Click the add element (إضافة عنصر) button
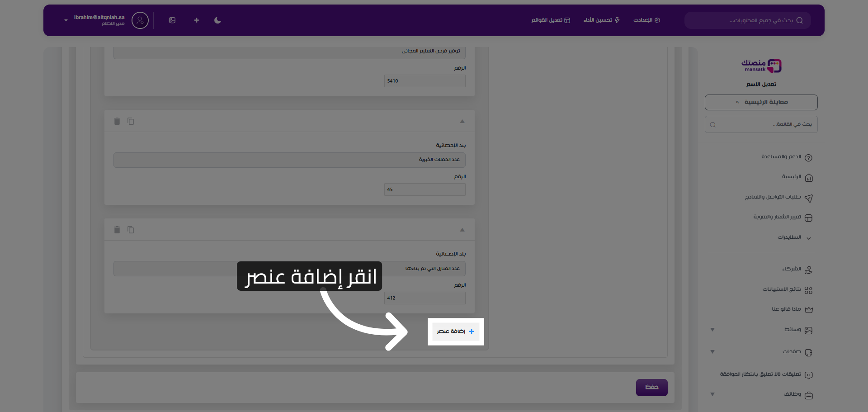Screen dimensions: 868x412 [x=455, y=331]
